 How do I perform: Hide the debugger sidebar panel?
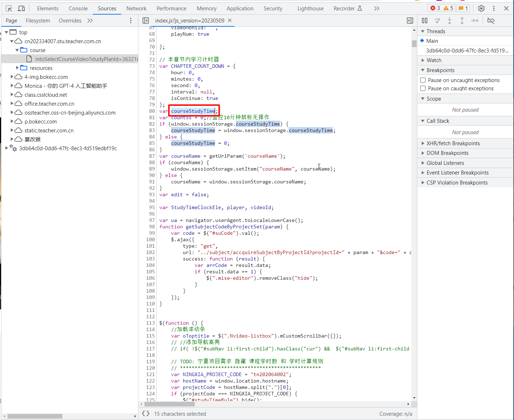pos(410,21)
